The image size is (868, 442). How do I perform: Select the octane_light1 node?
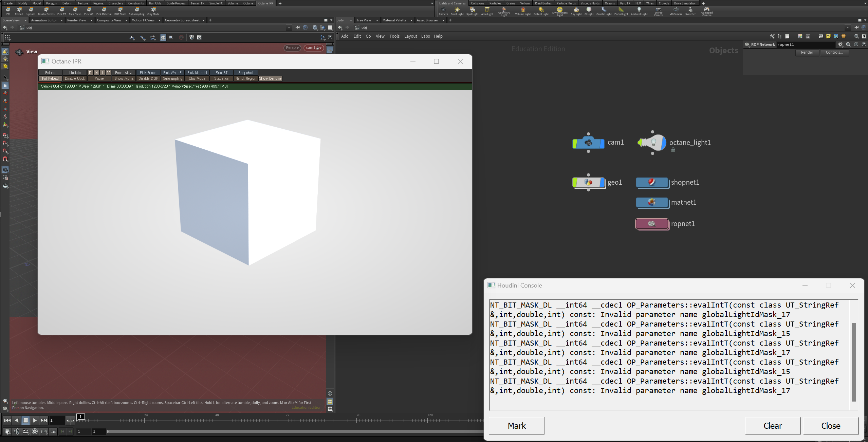pyautogui.click(x=653, y=143)
